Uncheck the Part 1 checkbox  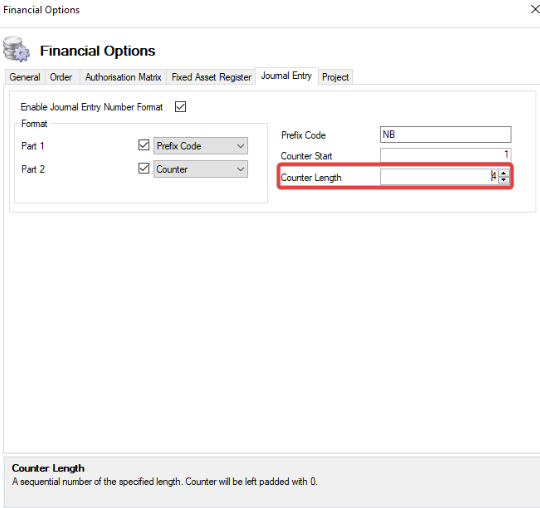[144, 145]
